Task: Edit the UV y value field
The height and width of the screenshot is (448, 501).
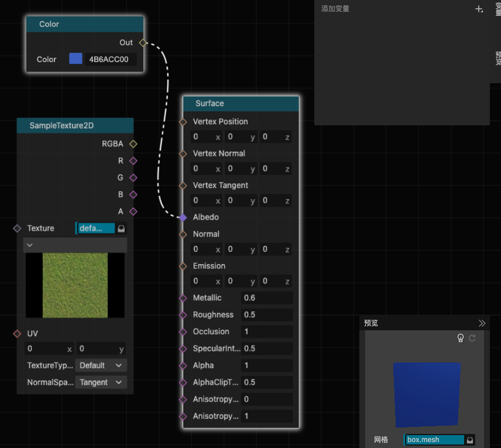Action: 101,349
